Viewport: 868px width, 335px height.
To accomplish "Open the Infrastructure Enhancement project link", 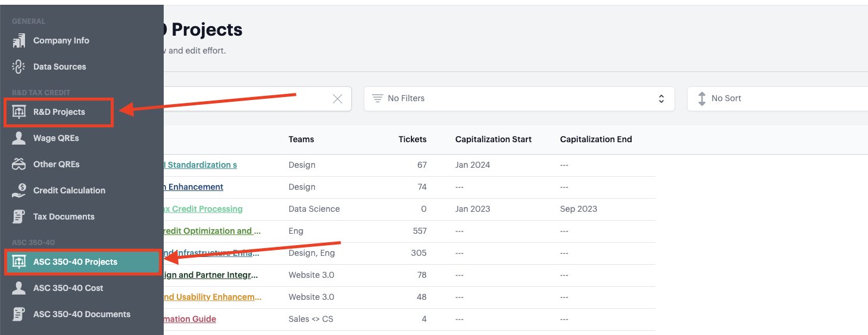I will click(x=213, y=253).
